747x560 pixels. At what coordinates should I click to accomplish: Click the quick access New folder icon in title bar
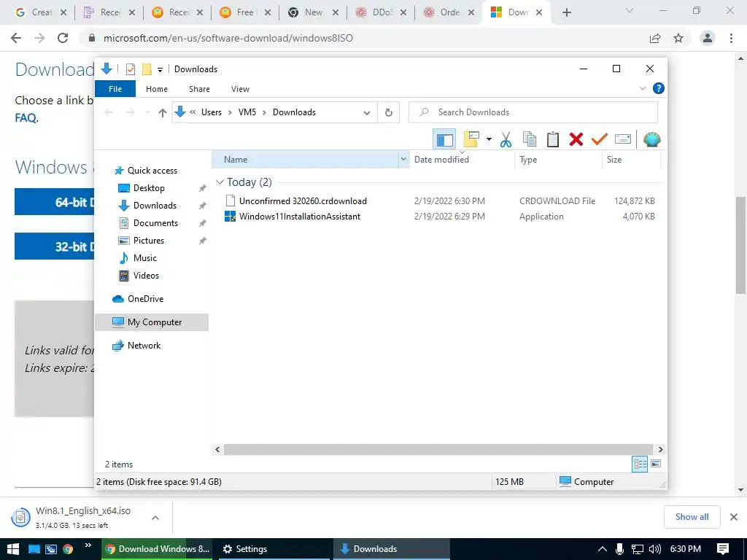tap(147, 69)
